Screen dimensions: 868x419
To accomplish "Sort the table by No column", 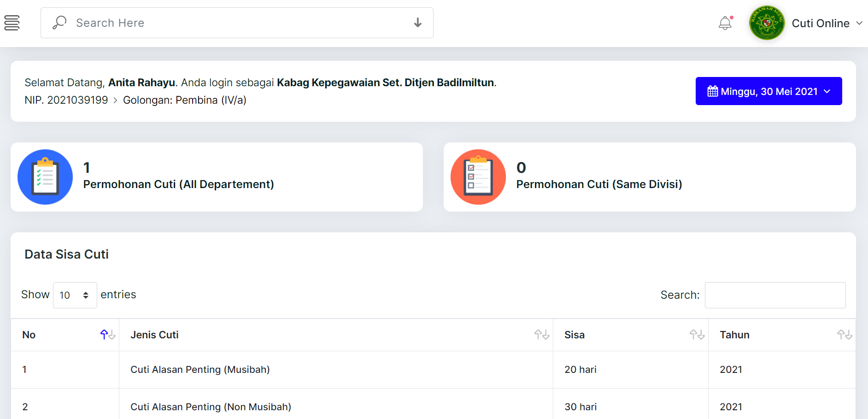I will tap(106, 335).
